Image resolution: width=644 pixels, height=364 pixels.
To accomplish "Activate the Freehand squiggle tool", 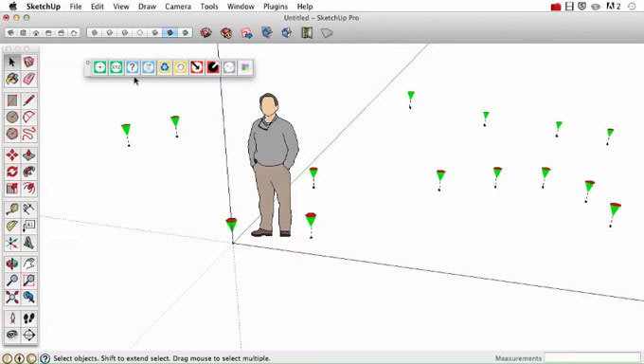I will click(x=28, y=134).
